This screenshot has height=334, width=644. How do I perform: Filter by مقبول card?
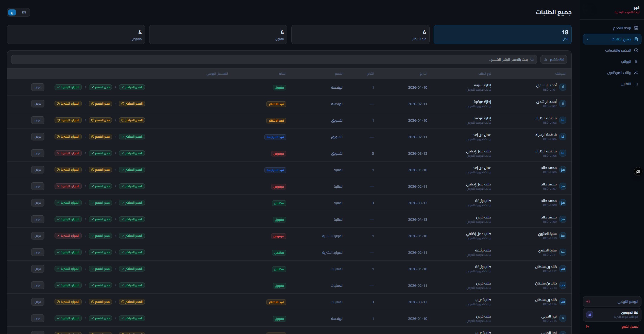[x=218, y=35]
